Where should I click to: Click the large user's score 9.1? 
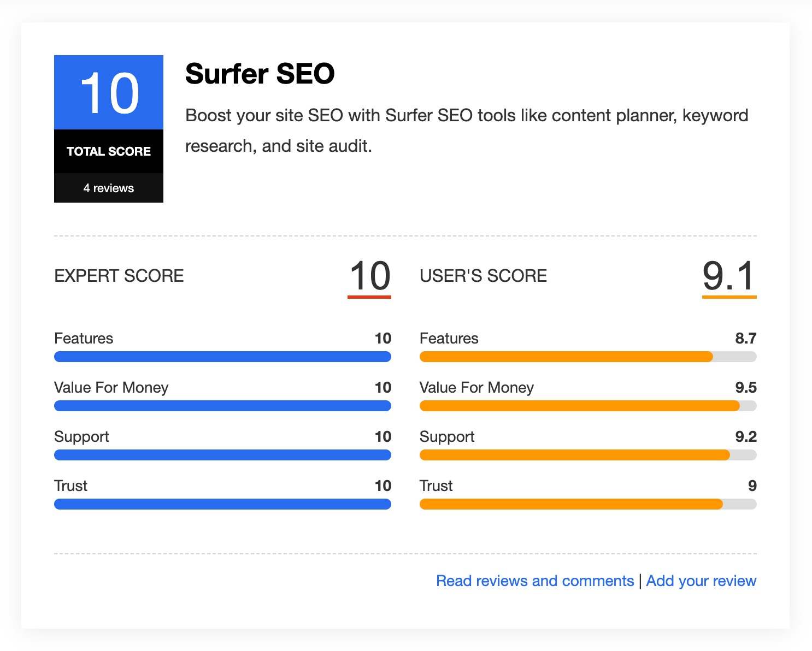(x=729, y=276)
